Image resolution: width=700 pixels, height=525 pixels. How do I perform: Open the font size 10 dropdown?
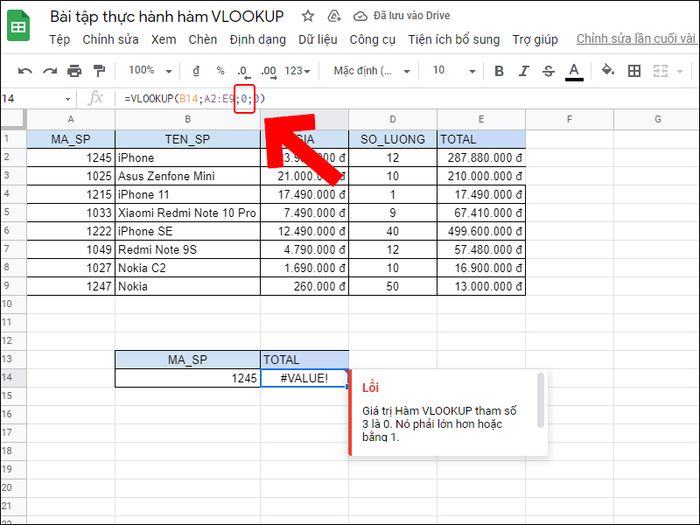coord(454,71)
